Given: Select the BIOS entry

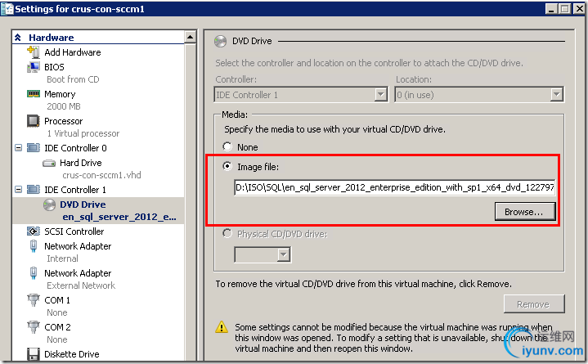Looking at the screenshot, I should click(x=54, y=67).
